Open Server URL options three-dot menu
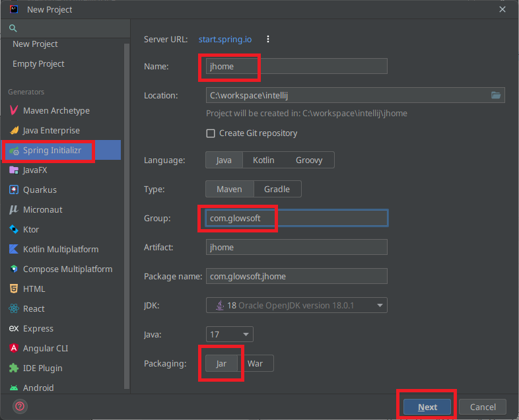Image resolution: width=519 pixels, height=420 pixels. click(x=268, y=39)
